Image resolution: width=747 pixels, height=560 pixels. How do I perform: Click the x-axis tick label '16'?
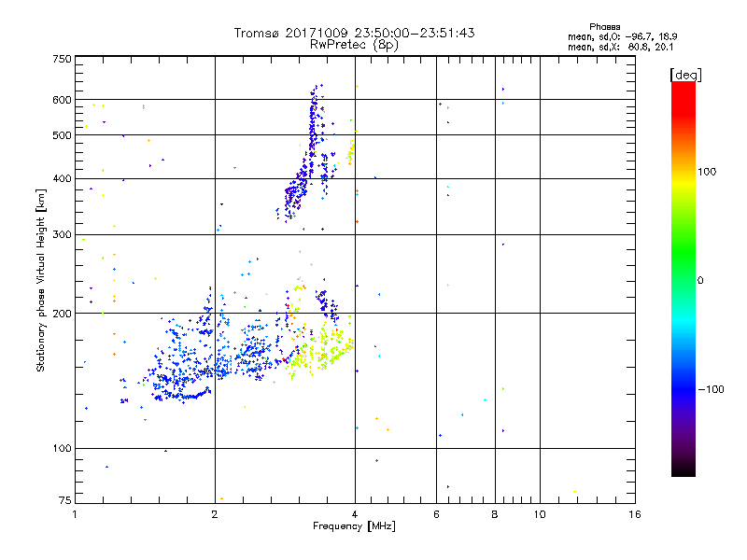[x=635, y=514]
